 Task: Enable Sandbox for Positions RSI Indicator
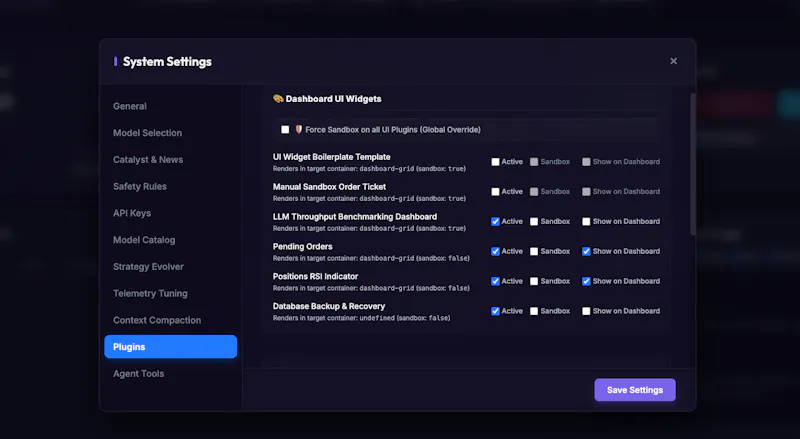(534, 281)
